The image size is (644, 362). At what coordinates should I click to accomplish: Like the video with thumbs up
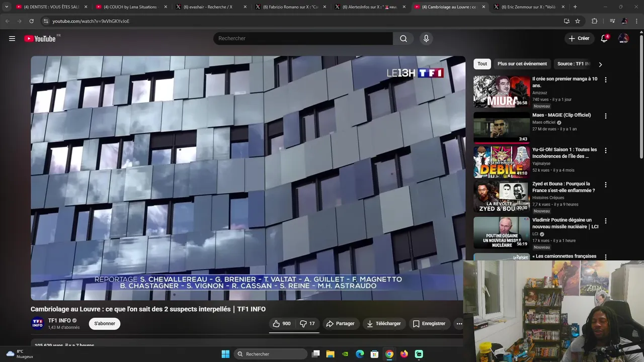click(x=282, y=324)
